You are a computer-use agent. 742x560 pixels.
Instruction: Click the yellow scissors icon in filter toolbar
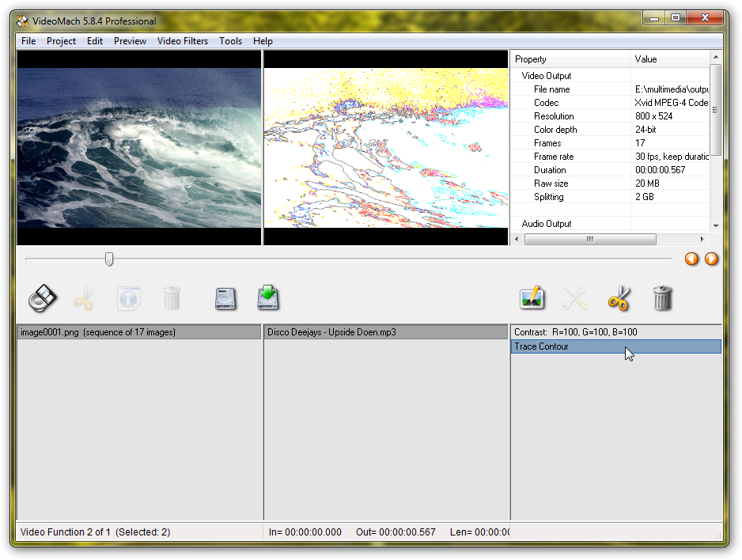[619, 298]
